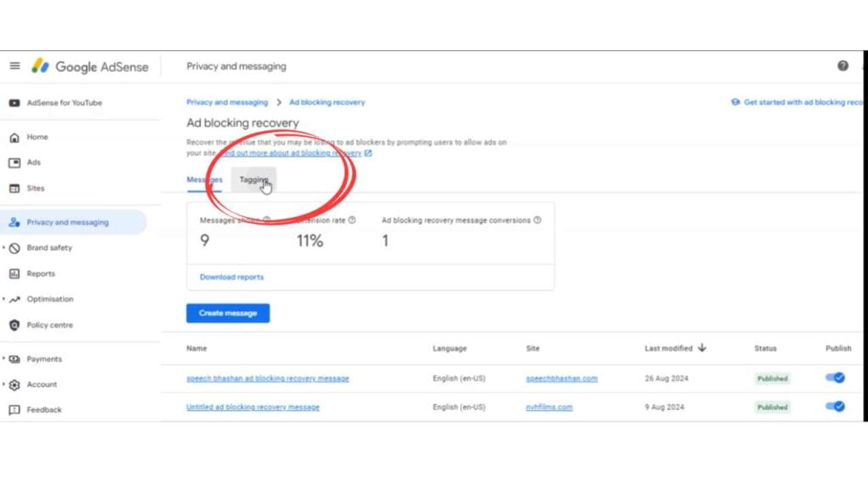Click Find out more about ad blocking recovery
The width and height of the screenshot is (868, 488).
coord(292,153)
